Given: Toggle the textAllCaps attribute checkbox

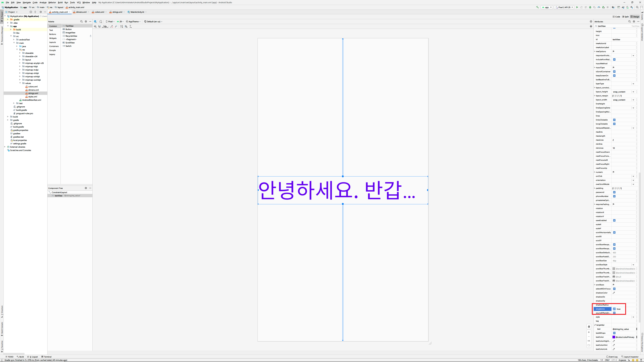Looking at the screenshot, I should 614,333.
